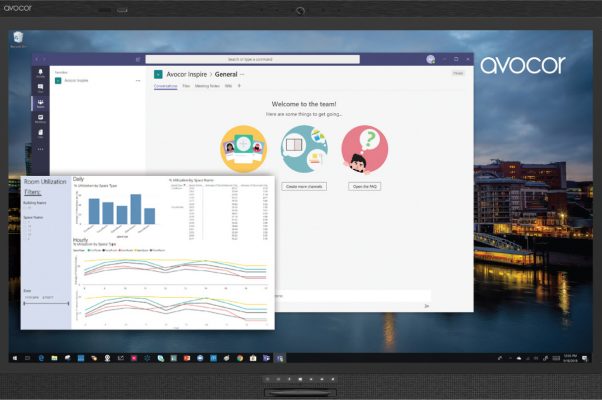Go back using Teams title bar arrow
602x400 pixels.
click(x=37, y=59)
